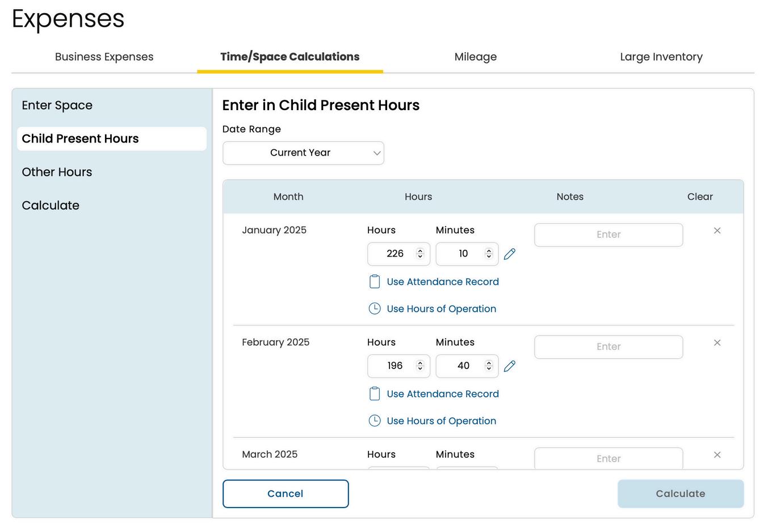Go to the Large Inventory tab
The width and height of the screenshot is (764, 532).
pyautogui.click(x=661, y=57)
